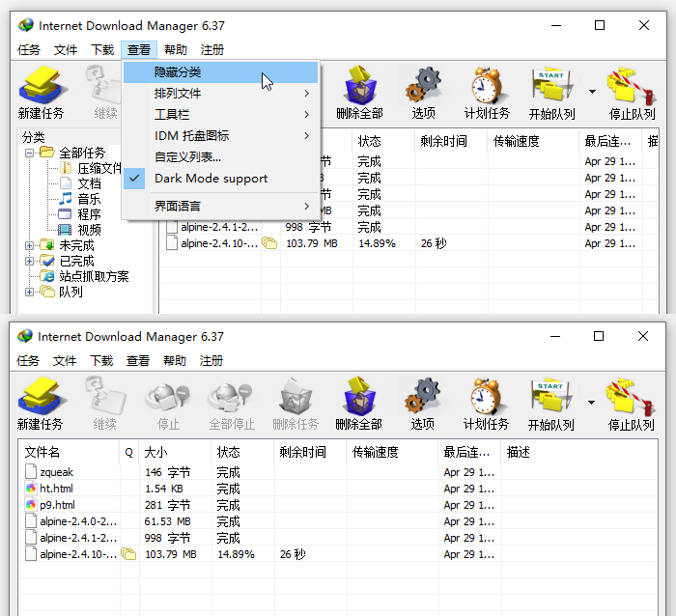Open 注册 menu in the bottom window

[x=211, y=361]
